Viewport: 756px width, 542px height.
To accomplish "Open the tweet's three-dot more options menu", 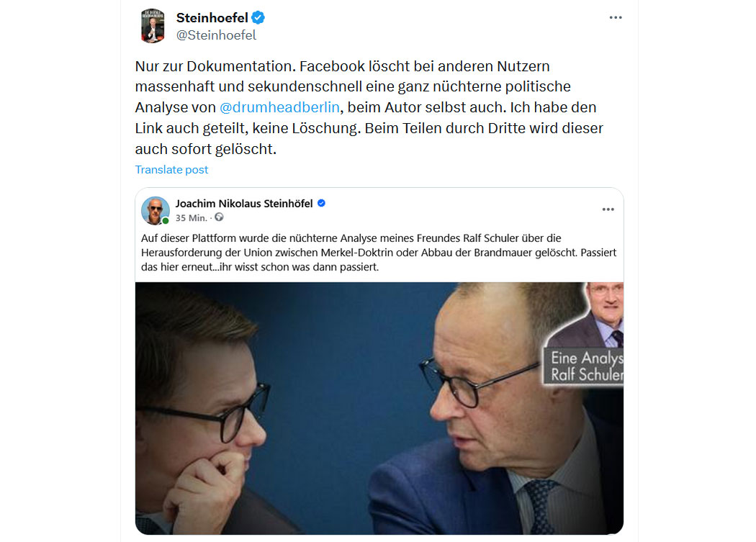I will (x=615, y=18).
